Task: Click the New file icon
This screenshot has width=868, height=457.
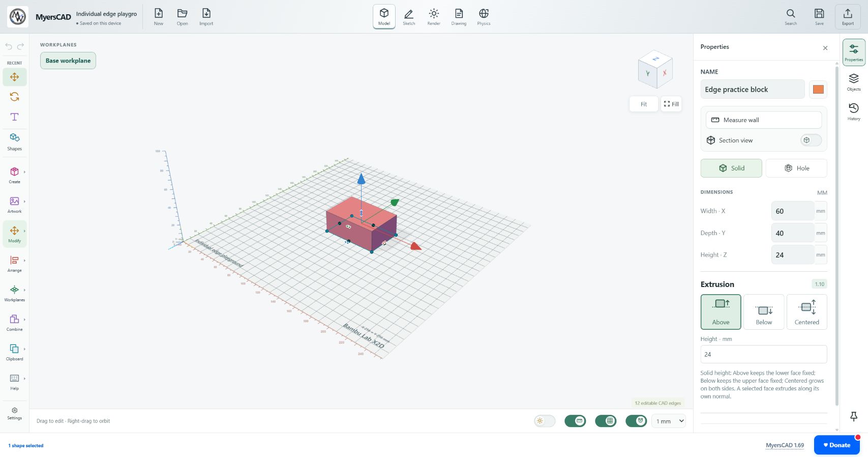Action: pyautogui.click(x=159, y=17)
